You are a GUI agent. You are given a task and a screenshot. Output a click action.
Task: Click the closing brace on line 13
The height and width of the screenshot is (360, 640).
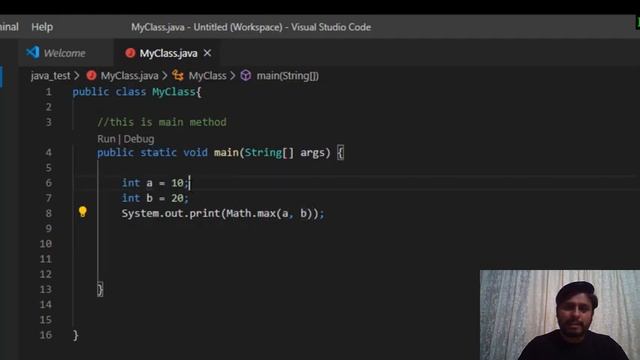coord(100,289)
